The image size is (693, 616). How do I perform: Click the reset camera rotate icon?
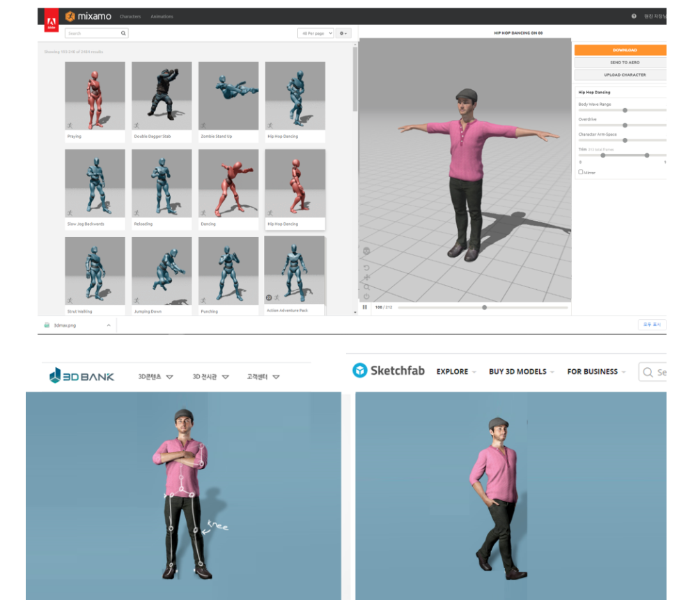pos(367,268)
